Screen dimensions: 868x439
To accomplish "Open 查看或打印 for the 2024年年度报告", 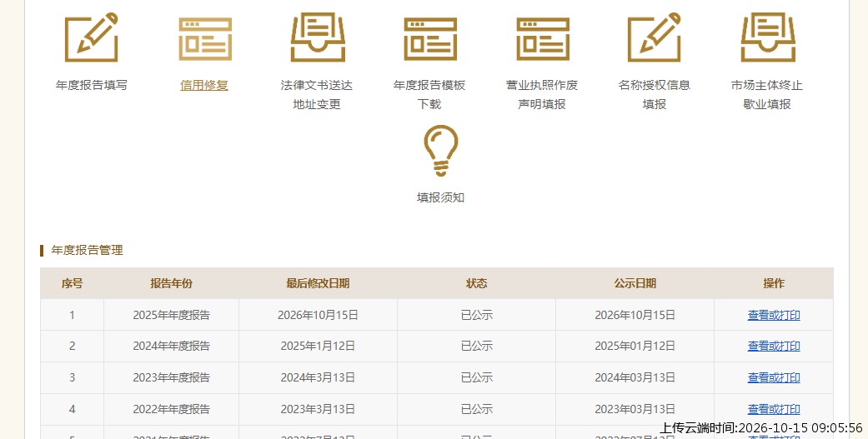I will click(x=773, y=346).
